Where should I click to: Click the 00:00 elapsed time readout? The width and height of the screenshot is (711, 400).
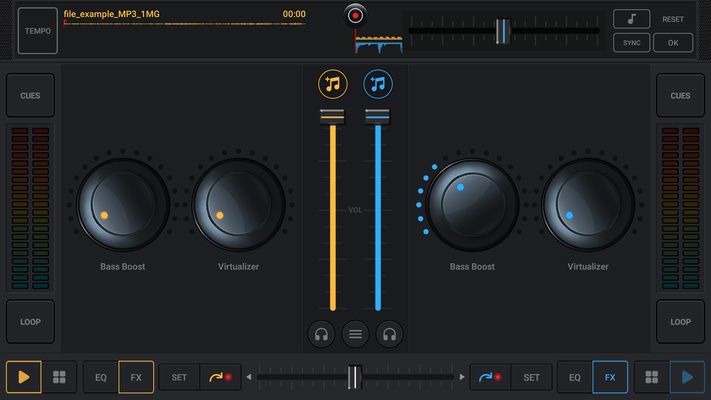click(294, 14)
